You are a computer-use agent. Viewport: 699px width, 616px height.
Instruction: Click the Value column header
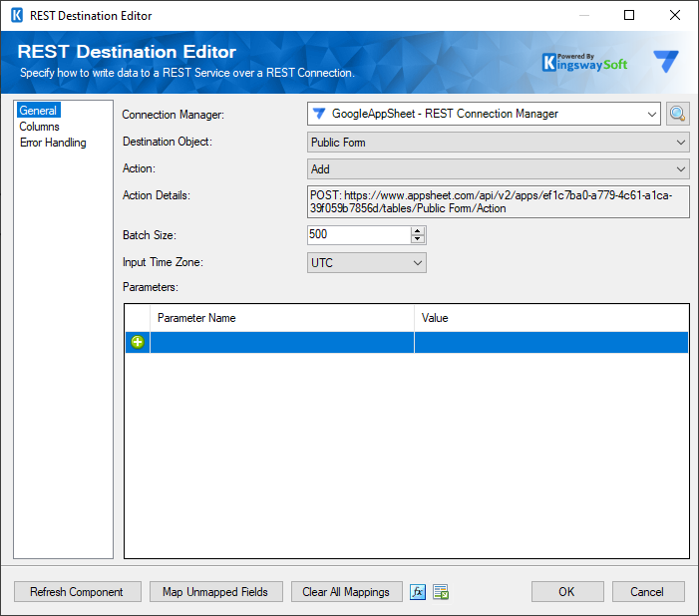tap(551, 318)
